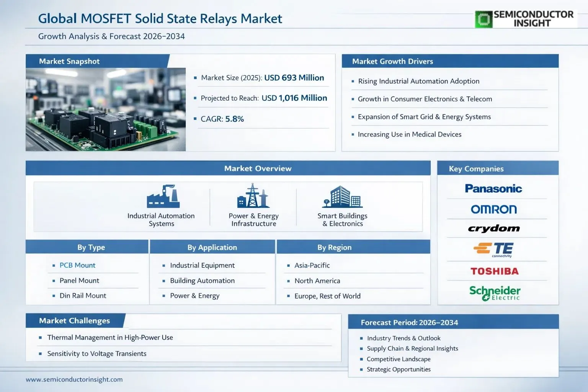The width and height of the screenshot is (588, 392).
Task: Click the circuit board relay photo
Action: click(x=106, y=109)
